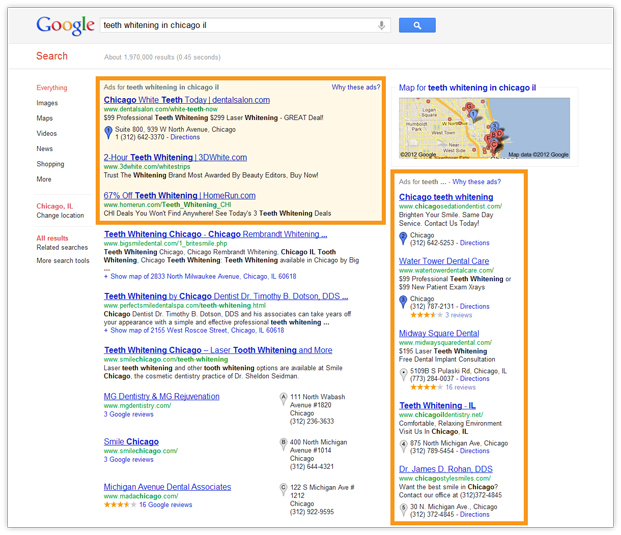Open Dr. Timothy B. Dotson result
This screenshot has height=535, width=621.
[x=226, y=296]
